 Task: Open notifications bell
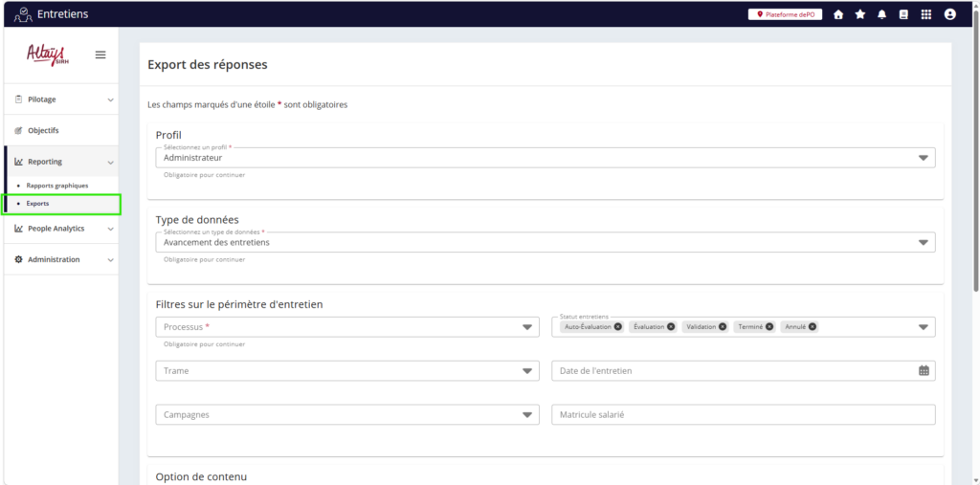point(881,14)
